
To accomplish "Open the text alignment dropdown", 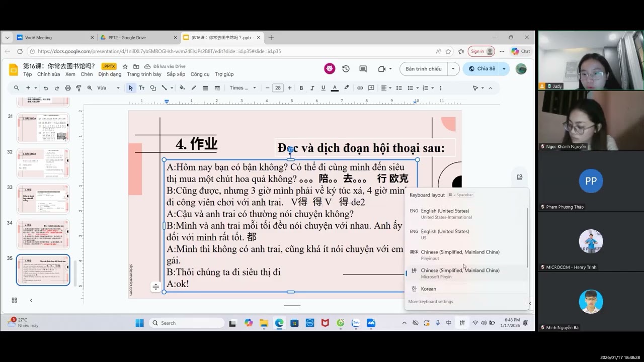I will [386, 88].
